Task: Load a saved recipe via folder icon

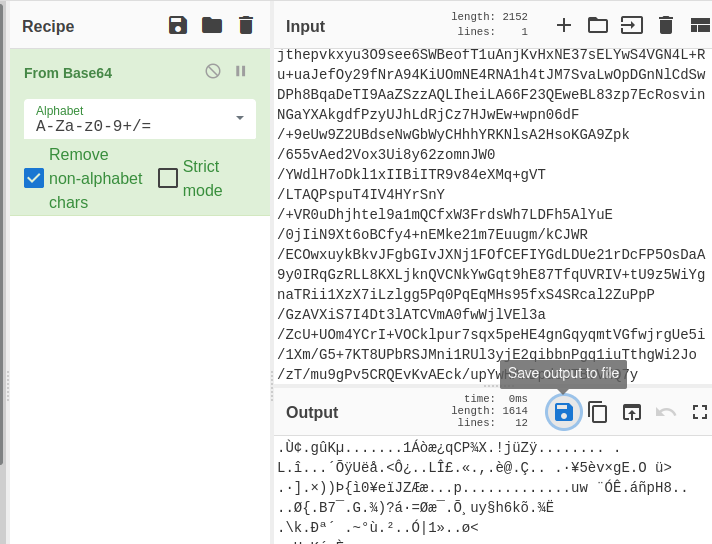Action: pos(212,25)
